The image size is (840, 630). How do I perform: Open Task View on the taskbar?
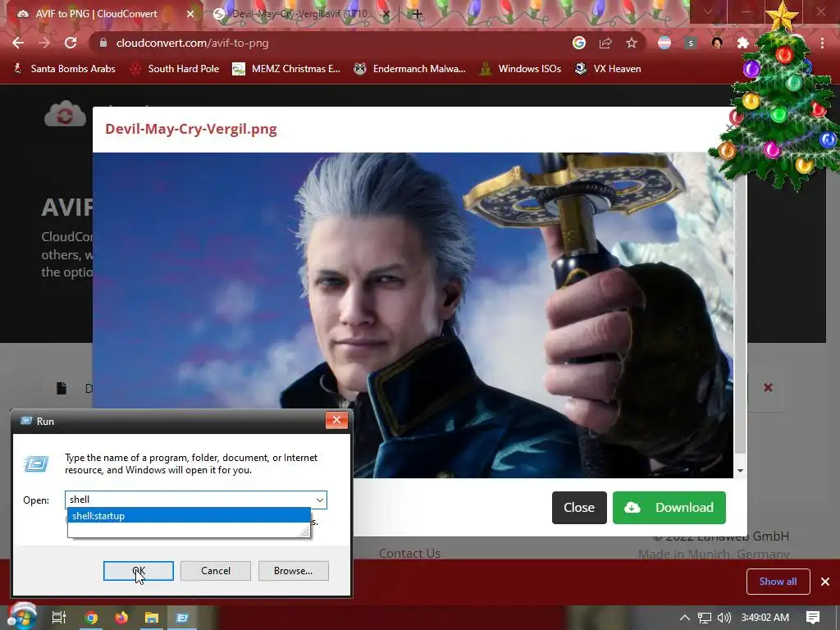click(x=58, y=618)
